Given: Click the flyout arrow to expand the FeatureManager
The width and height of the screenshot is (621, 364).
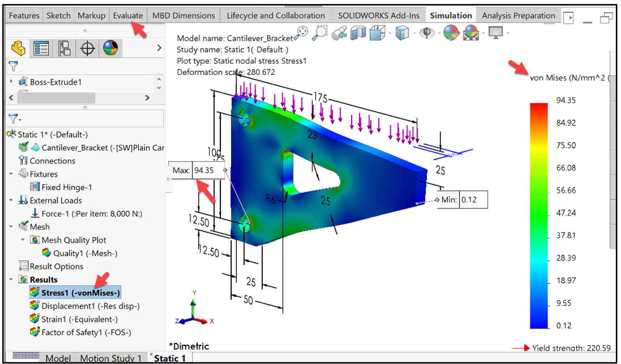Looking at the screenshot, I should tap(159, 47).
